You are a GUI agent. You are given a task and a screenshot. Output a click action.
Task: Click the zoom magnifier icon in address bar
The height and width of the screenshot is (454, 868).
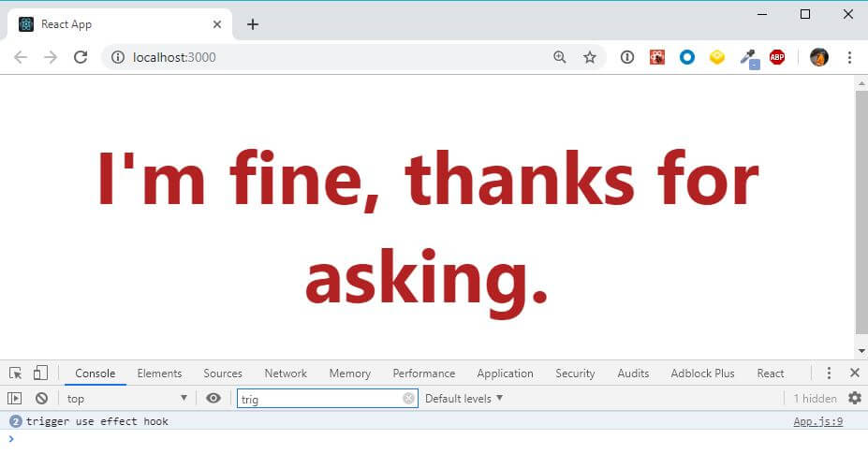tap(560, 57)
